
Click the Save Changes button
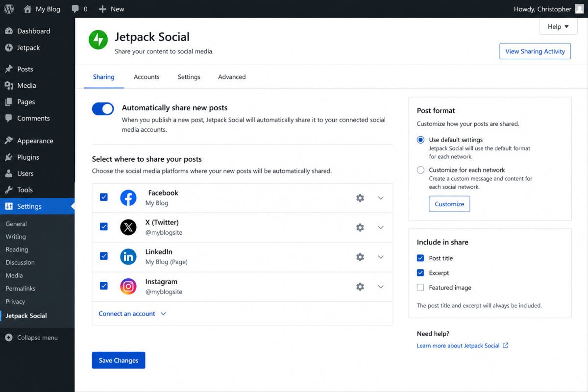(x=119, y=360)
